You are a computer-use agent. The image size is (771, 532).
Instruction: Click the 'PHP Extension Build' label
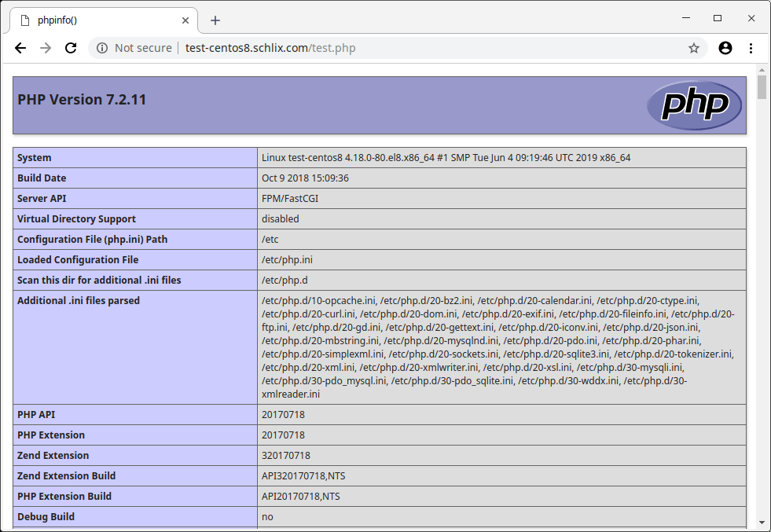point(64,496)
